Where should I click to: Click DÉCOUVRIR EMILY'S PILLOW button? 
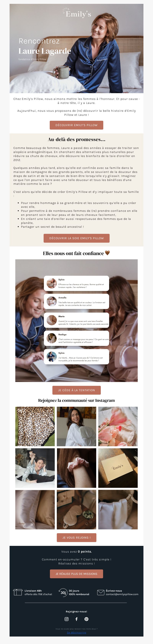(76, 125)
